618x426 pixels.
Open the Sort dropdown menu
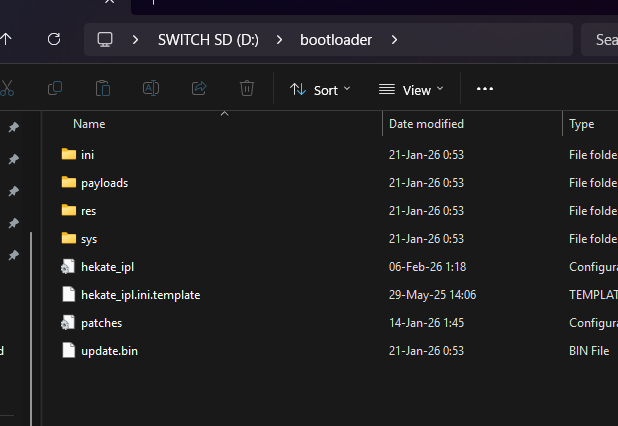[320, 90]
